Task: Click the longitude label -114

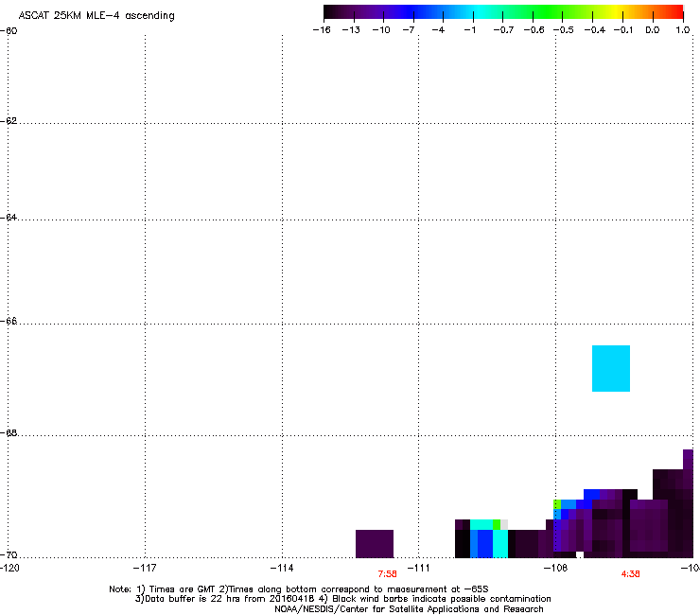Action: pyautogui.click(x=282, y=568)
